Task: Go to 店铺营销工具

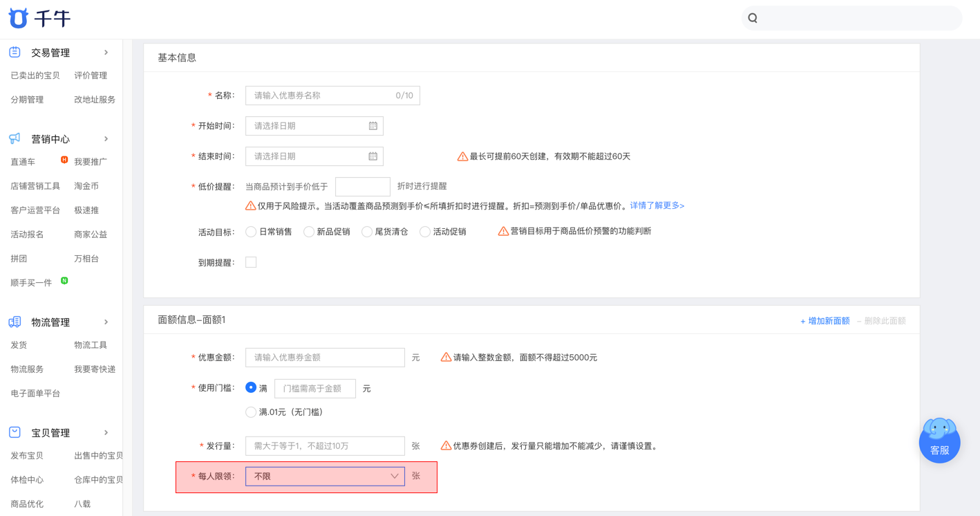Action: 35,186
